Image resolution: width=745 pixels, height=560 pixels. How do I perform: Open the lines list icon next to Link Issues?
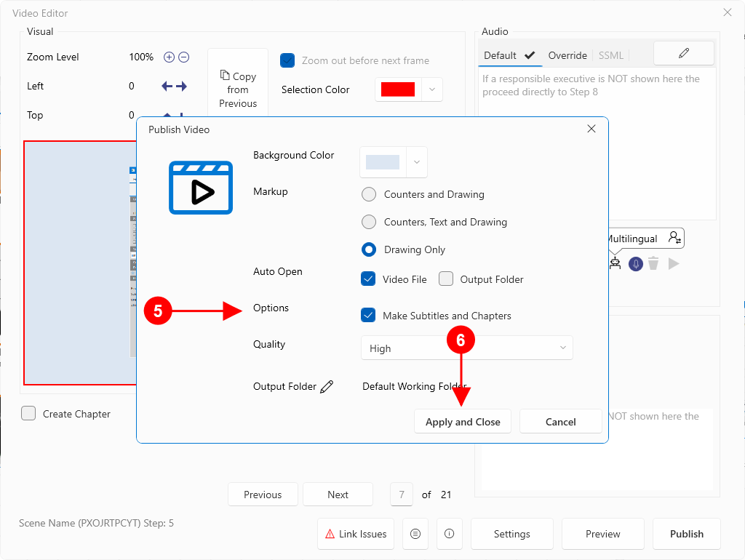pyautogui.click(x=415, y=534)
